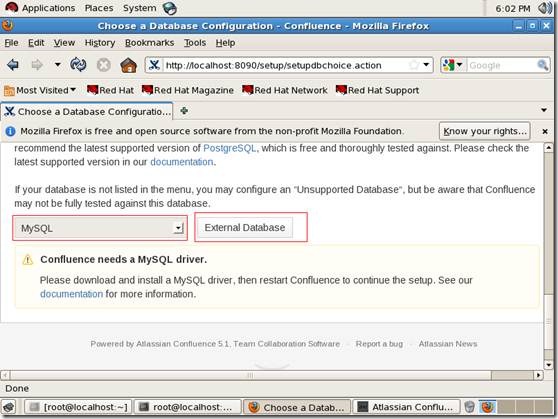Reload the page with the Refresh icon

(78, 65)
